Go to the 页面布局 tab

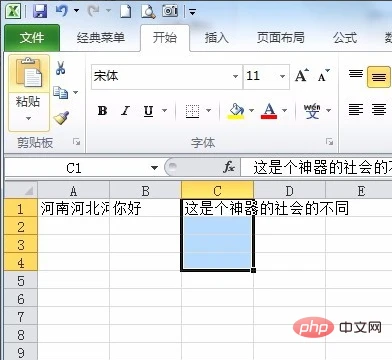(x=280, y=38)
